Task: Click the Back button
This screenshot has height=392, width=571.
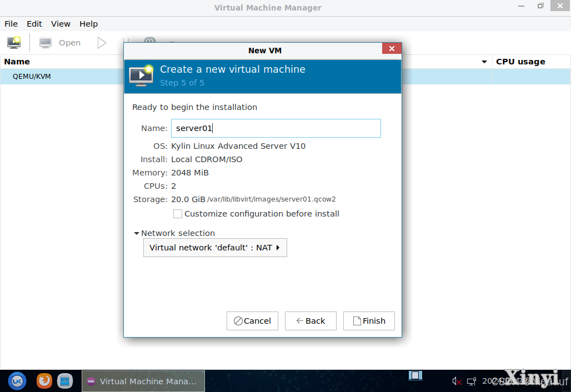Action: coord(310,321)
